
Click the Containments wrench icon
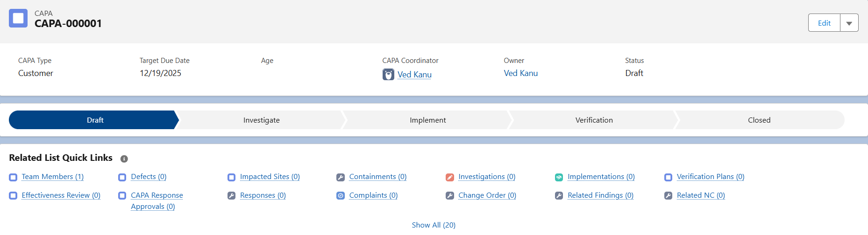click(341, 177)
